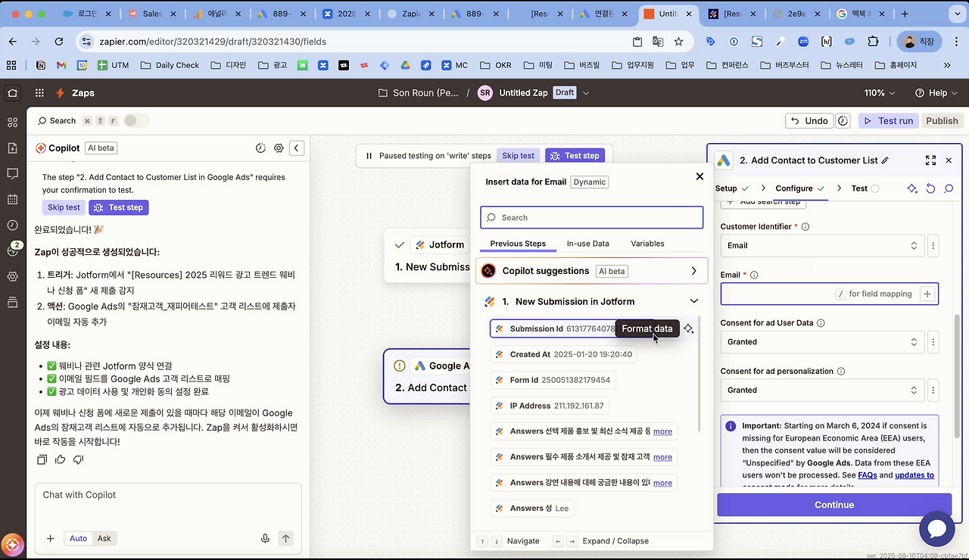Focus the Search field in insert data popup
969x560 pixels.
coord(592,217)
